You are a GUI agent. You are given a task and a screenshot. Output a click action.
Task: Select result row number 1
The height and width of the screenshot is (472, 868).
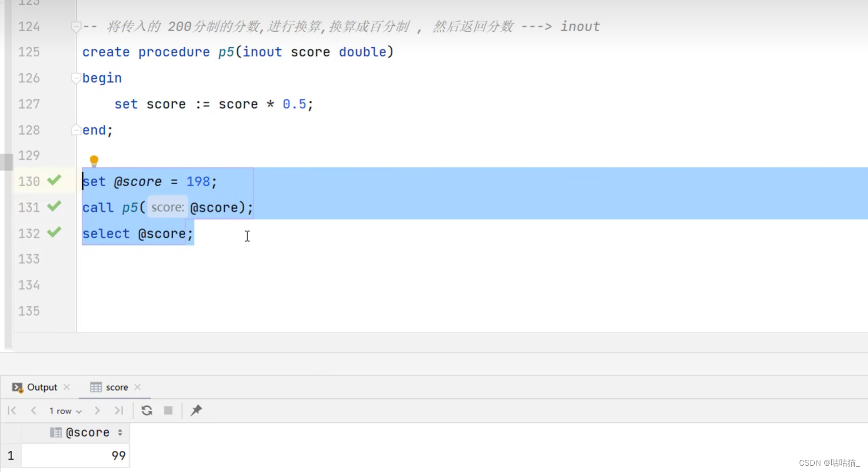click(11, 456)
